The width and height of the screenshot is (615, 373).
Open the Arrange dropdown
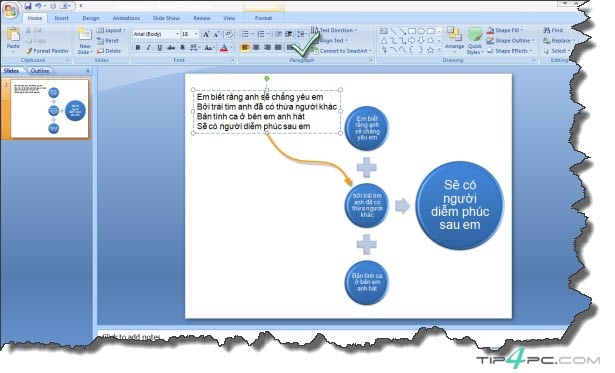point(455,40)
